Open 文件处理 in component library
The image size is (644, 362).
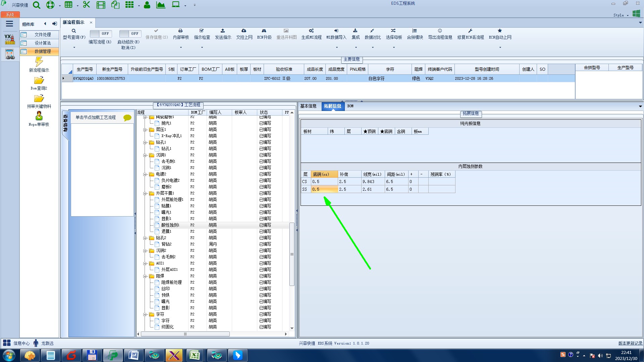pyautogui.click(x=39, y=35)
